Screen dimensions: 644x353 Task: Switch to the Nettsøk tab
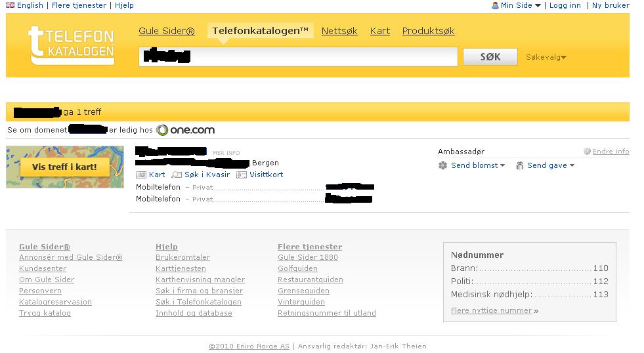coord(339,31)
